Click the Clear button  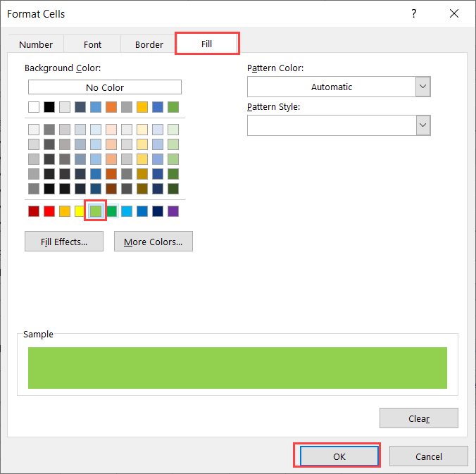[419, 418]
